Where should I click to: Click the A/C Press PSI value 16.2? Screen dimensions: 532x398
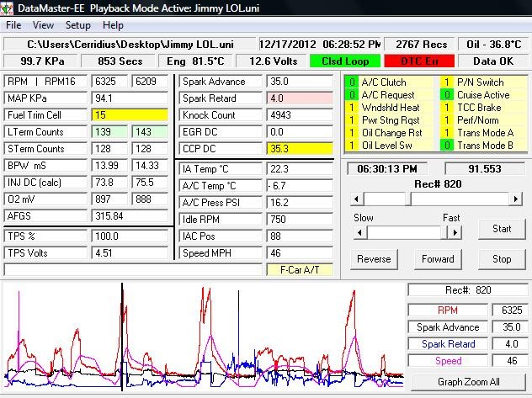coord(300,203)
